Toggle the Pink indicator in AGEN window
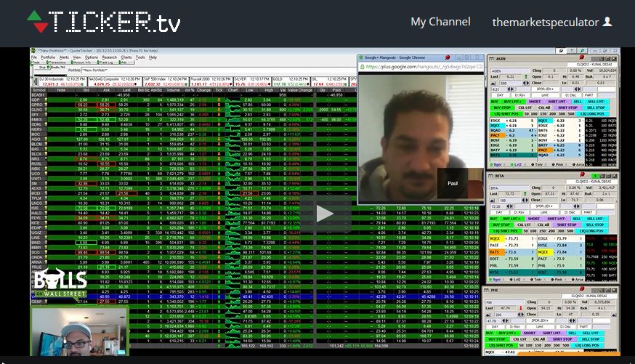Image resolution: width=635 pixels, height=364 pixels. [557, 165]
